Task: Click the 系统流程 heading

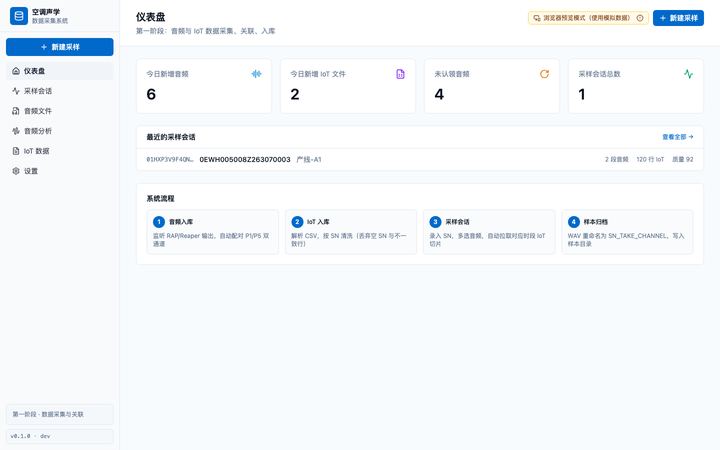Action: click(160, 198)
